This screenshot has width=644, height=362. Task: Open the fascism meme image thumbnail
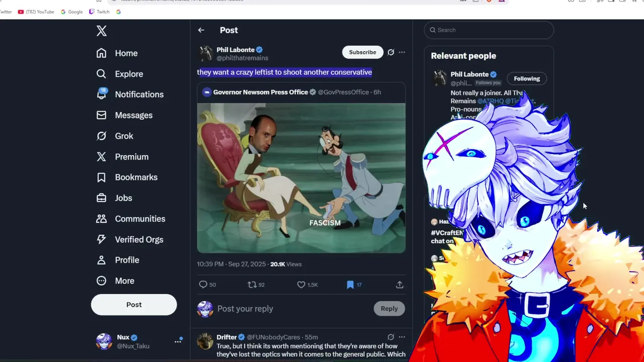point(301,178)
